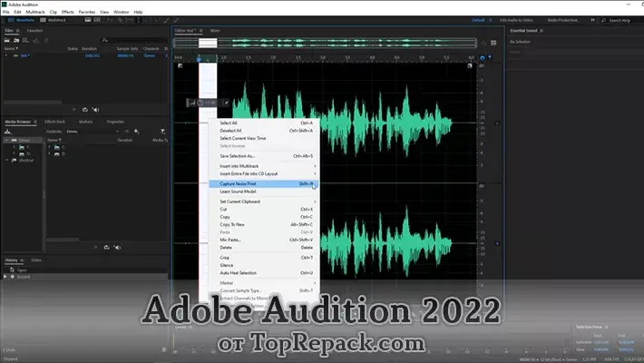Collapse the Shortcuts tree node
The width and height of the screenshot is (644, 363).
(7, 161)
